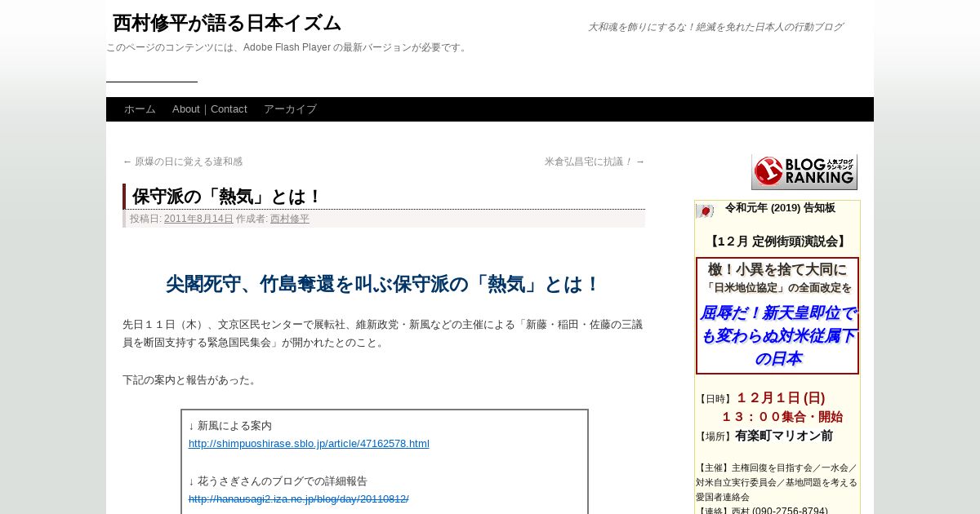This screenshot has width=980, height=514.
Task: Click blog title 西村修平が語る日本イズム
Action: pos(226,23)
